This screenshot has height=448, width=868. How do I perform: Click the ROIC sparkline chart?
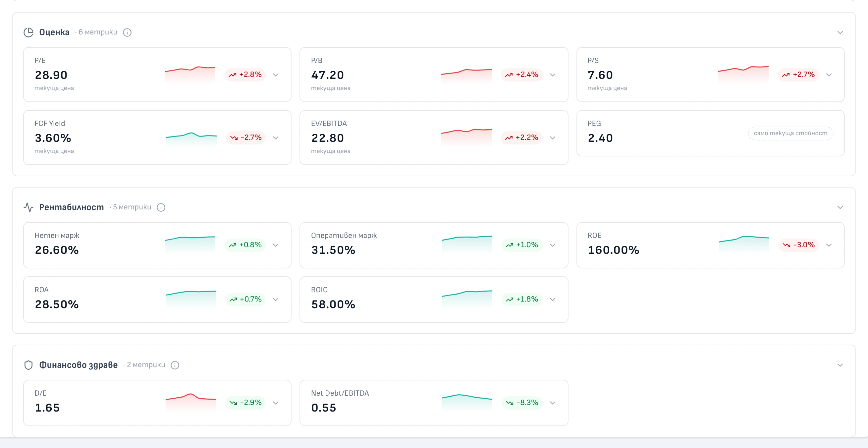pyautogui.click(x=467, y=299)
